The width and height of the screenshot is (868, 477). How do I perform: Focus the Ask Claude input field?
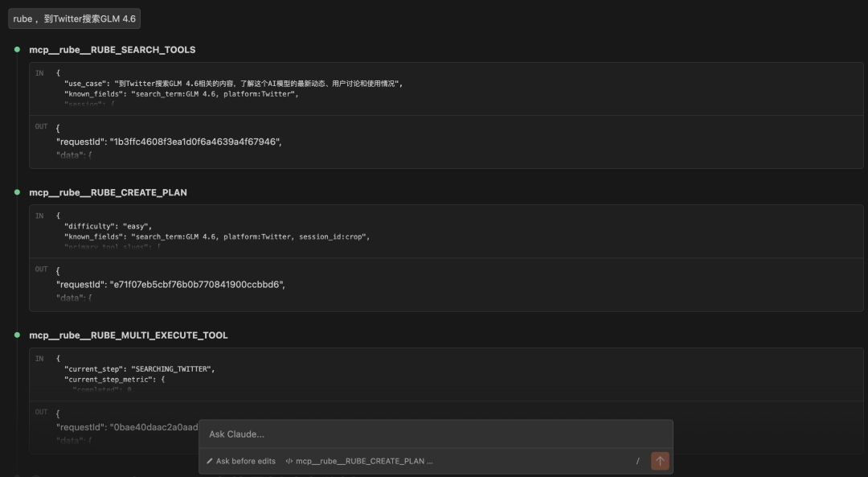436,434
